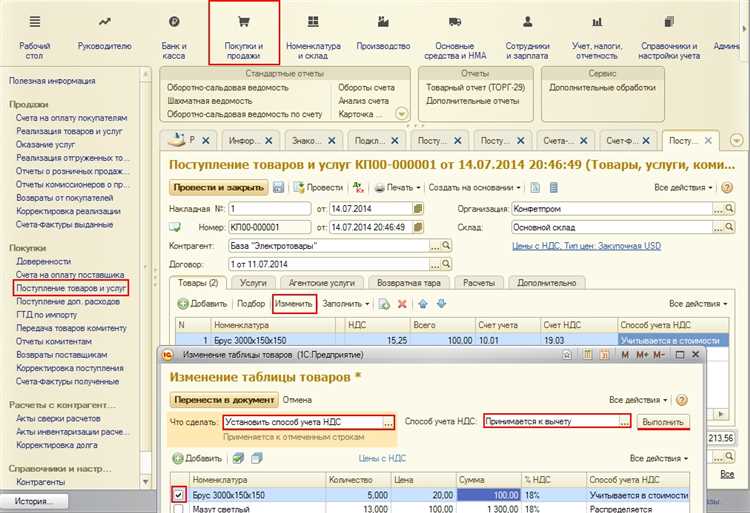Move row up with the blue arrow

click(x=423, y=303)
